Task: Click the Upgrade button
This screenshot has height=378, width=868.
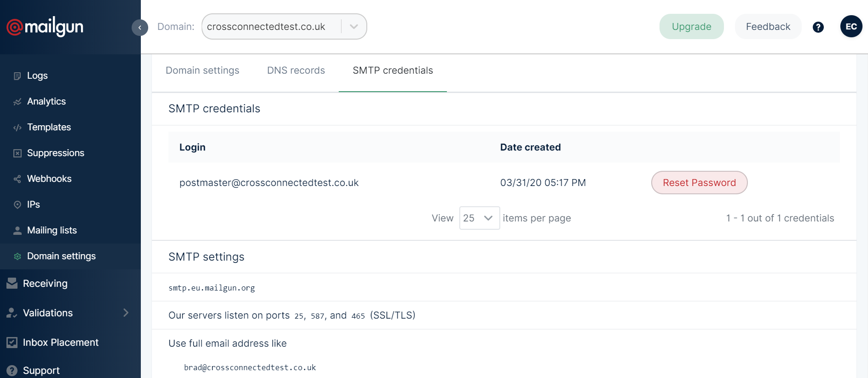Action: pos(691,27)
